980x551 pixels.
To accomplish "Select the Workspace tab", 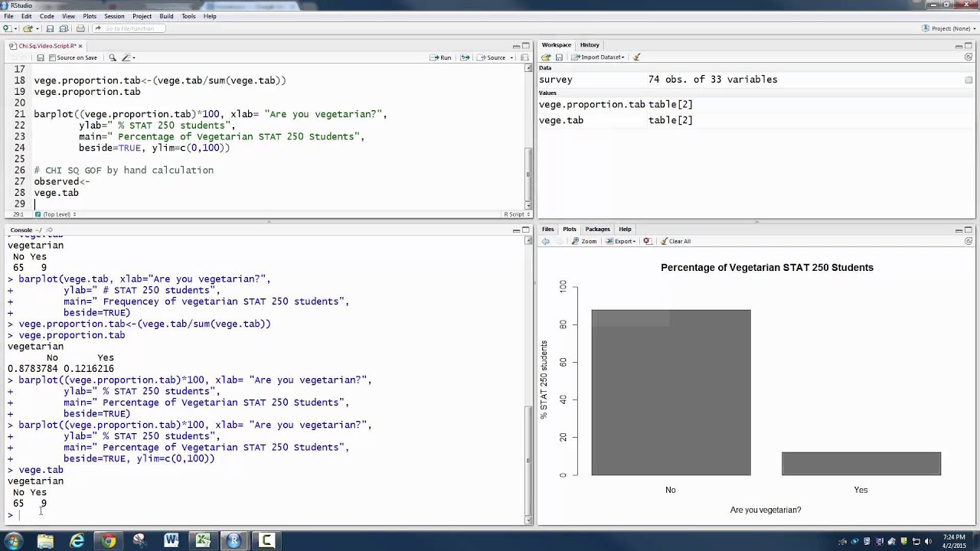I will (557, 45).
